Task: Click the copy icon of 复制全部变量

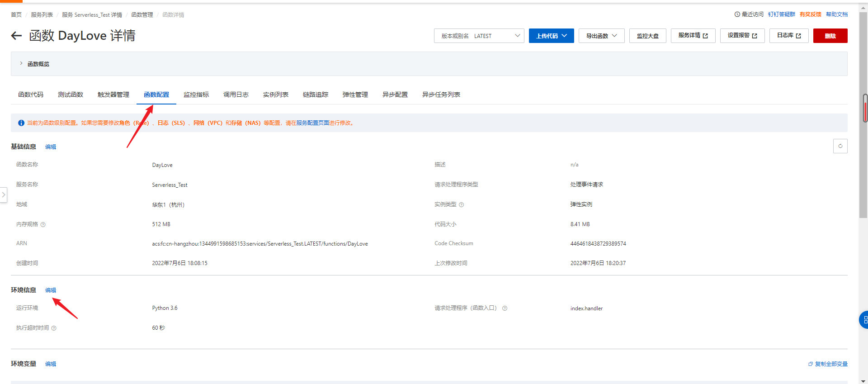Action: 811,364
